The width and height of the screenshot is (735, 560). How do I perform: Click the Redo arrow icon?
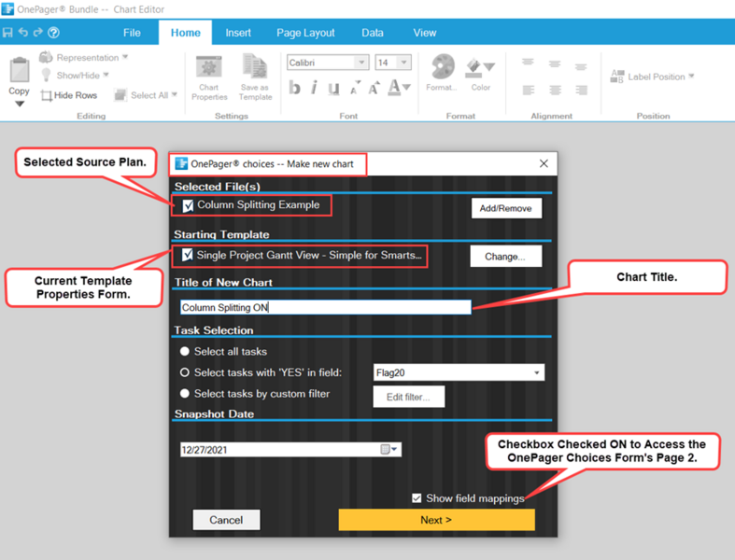(x=38, y=32)
